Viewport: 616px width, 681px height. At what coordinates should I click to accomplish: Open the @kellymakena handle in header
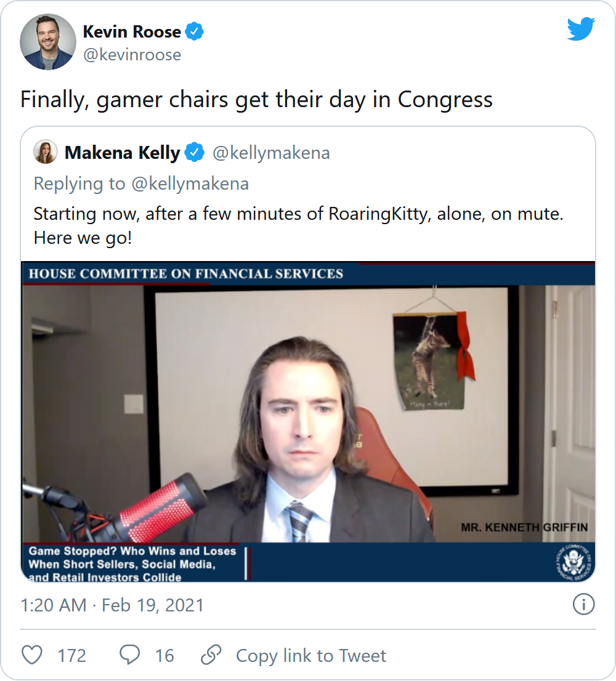[271, 153]
